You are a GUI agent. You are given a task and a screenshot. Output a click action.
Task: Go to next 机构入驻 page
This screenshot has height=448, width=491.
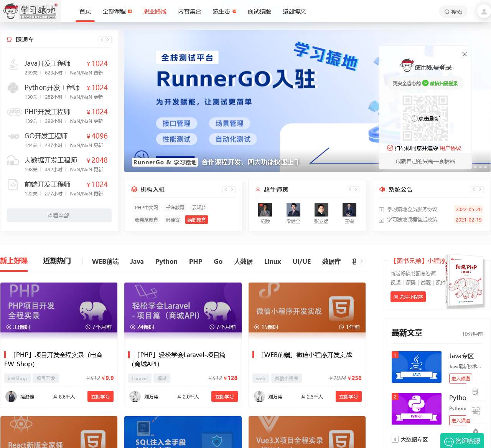click(232, 189)
